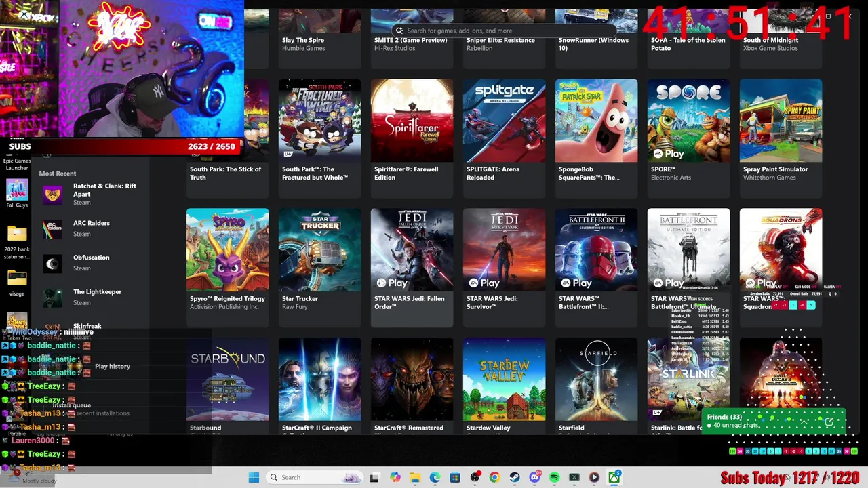868x488 pixels.
Task: Switch to OBS Studio in the taskbar
Action: click(475, 477)
